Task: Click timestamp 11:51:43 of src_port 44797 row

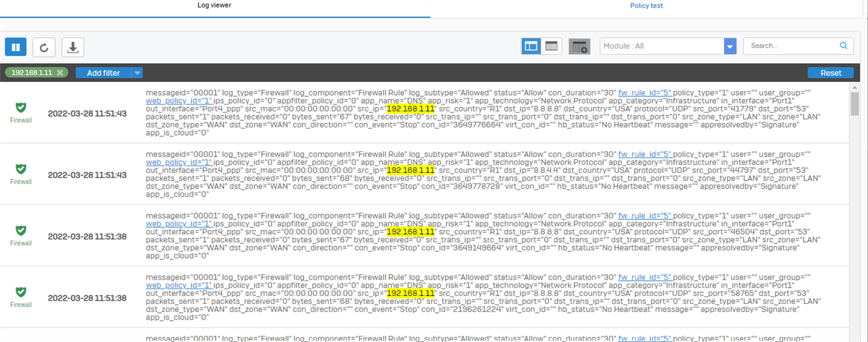Action: pos(87,175)
